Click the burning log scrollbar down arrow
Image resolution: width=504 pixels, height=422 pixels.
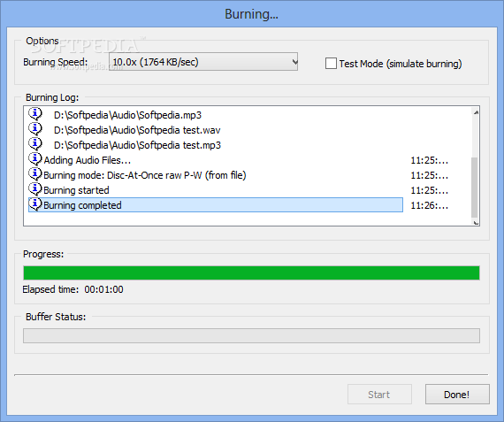coord(476,223)
